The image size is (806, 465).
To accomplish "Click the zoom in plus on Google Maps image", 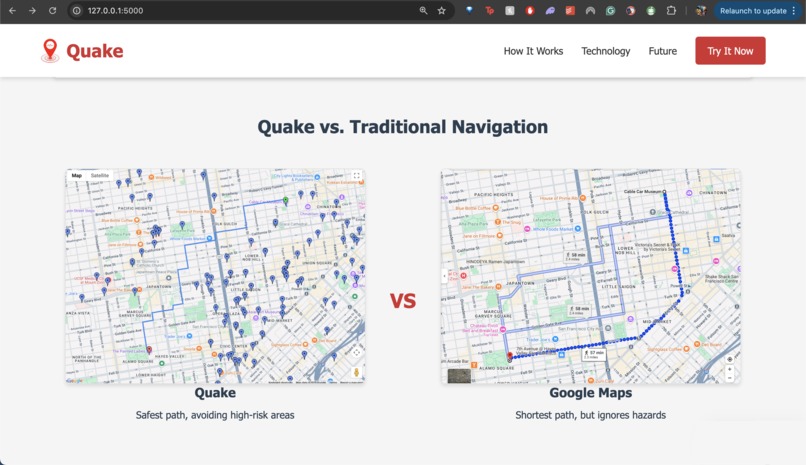I will coord(729,369).
